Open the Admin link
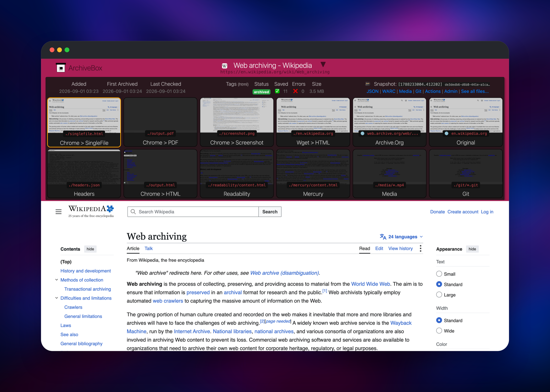Viewport: 550px width, 392px height. [451, 91]
